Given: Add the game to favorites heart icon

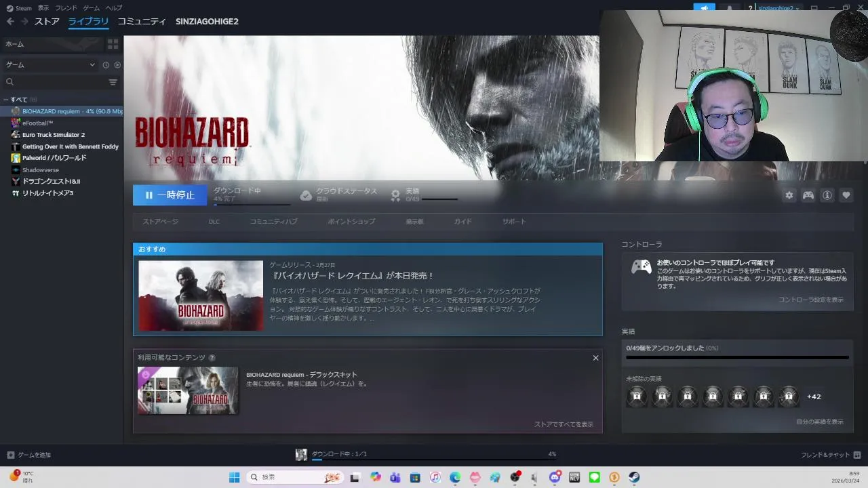Looking at the screenshot, I should 846,195.
